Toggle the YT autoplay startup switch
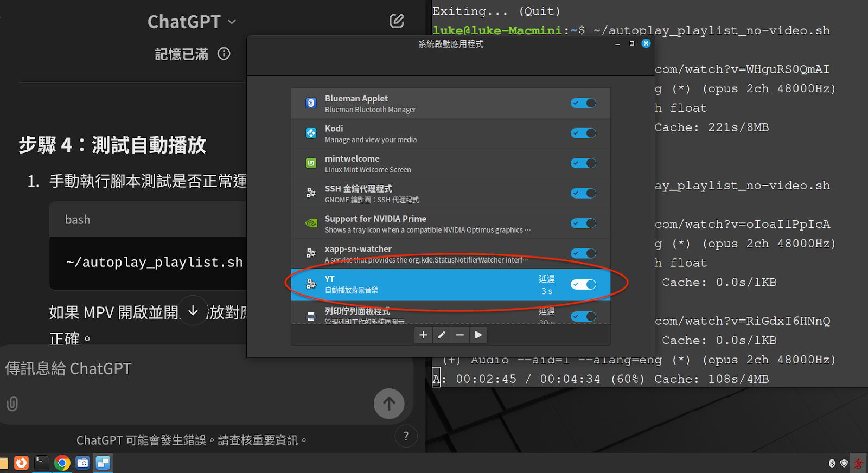The image size is (868, 473). (x=583, y=284)
